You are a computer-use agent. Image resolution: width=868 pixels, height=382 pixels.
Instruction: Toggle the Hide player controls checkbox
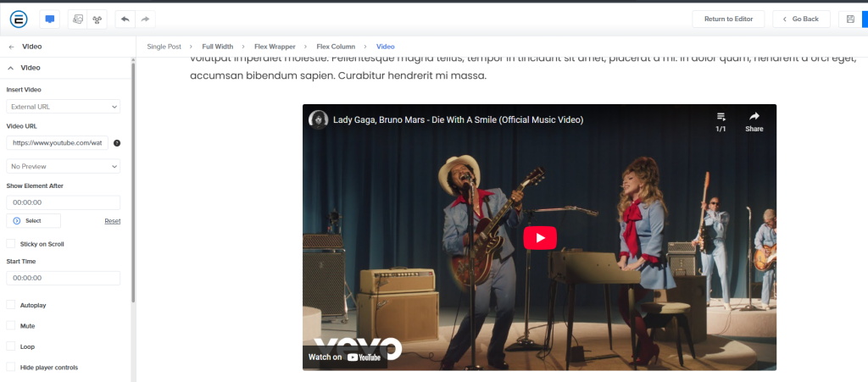pos(10,367)
